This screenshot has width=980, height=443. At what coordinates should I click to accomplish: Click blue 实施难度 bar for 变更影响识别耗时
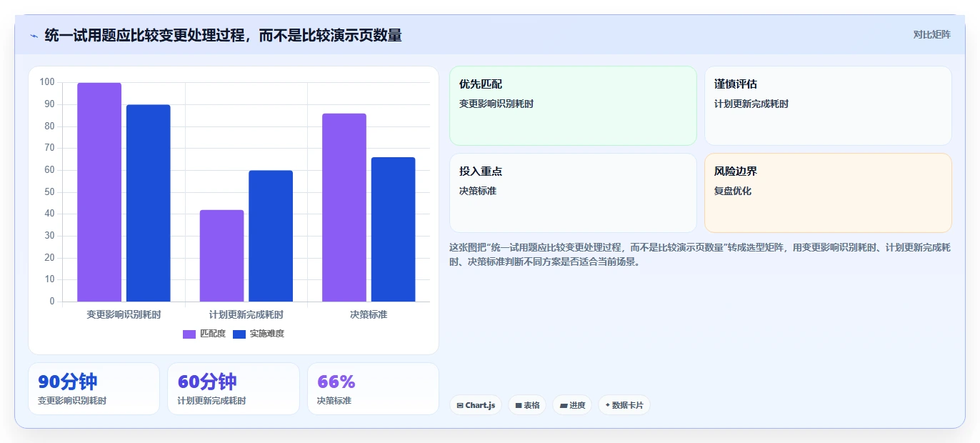click(149, 203)
